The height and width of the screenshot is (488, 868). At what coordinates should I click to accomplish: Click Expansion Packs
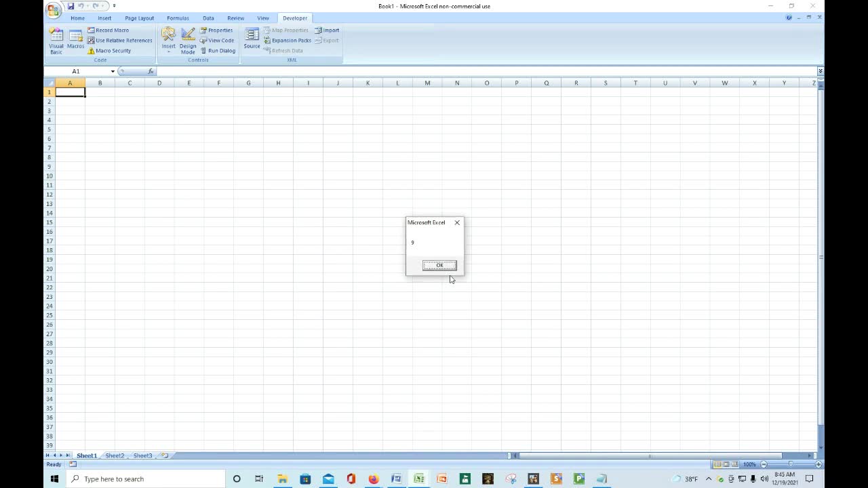point(287,41)
